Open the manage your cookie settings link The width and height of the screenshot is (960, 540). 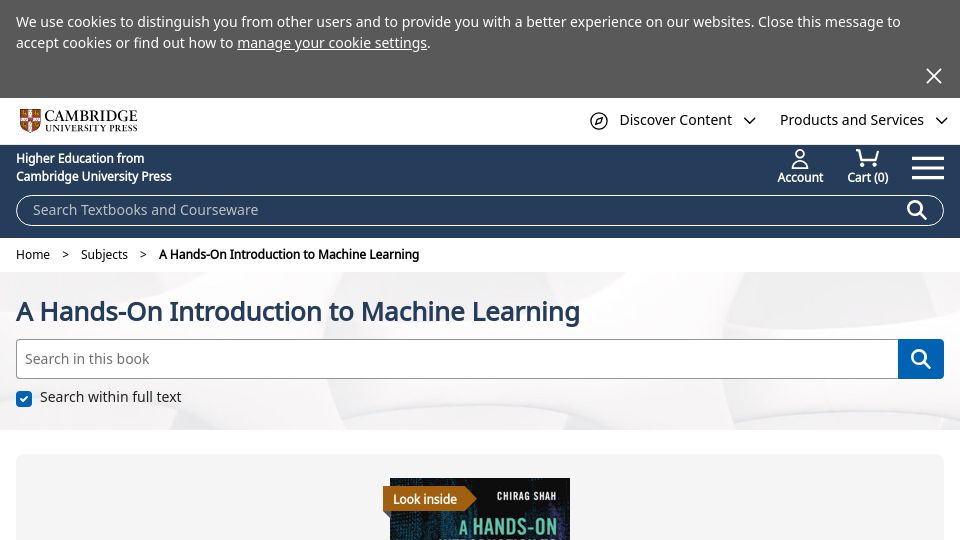click(332, 43)
